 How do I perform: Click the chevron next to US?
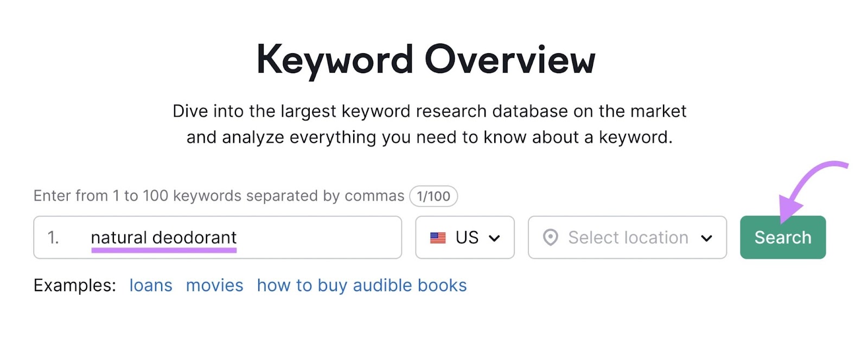[495, 237]
